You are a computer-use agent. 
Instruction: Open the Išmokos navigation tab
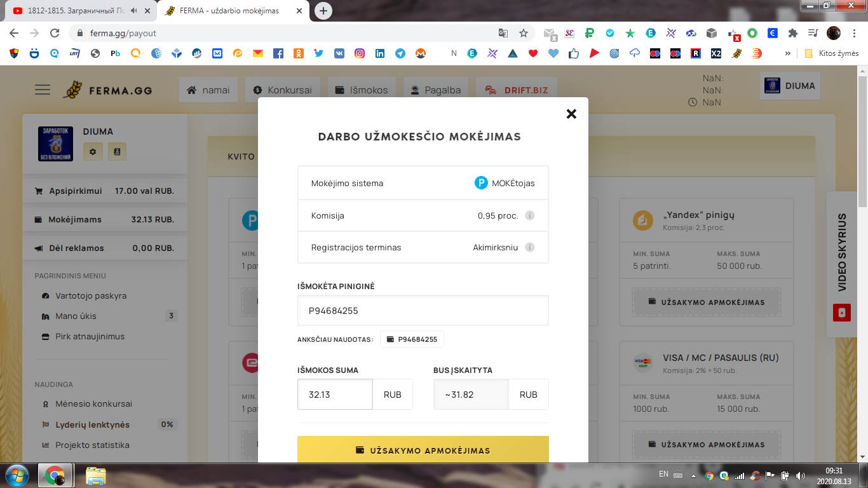pyautogui.click(x=362, y=90)
